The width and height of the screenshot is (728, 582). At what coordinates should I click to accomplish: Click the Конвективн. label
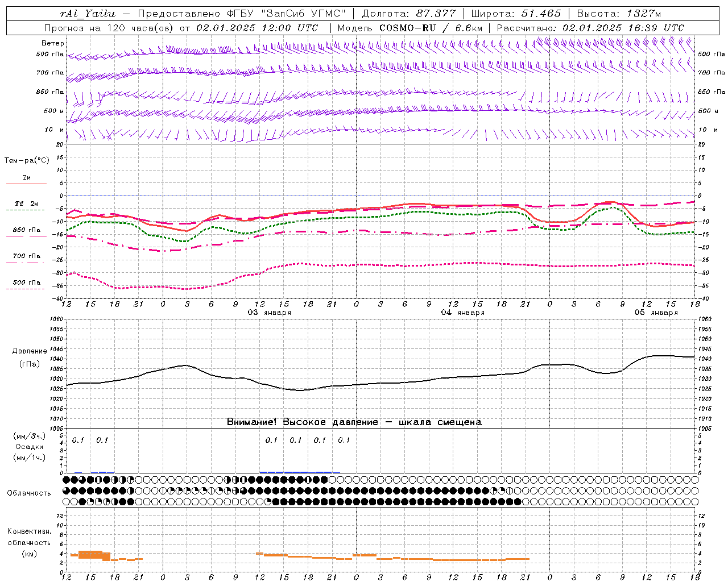29,531
